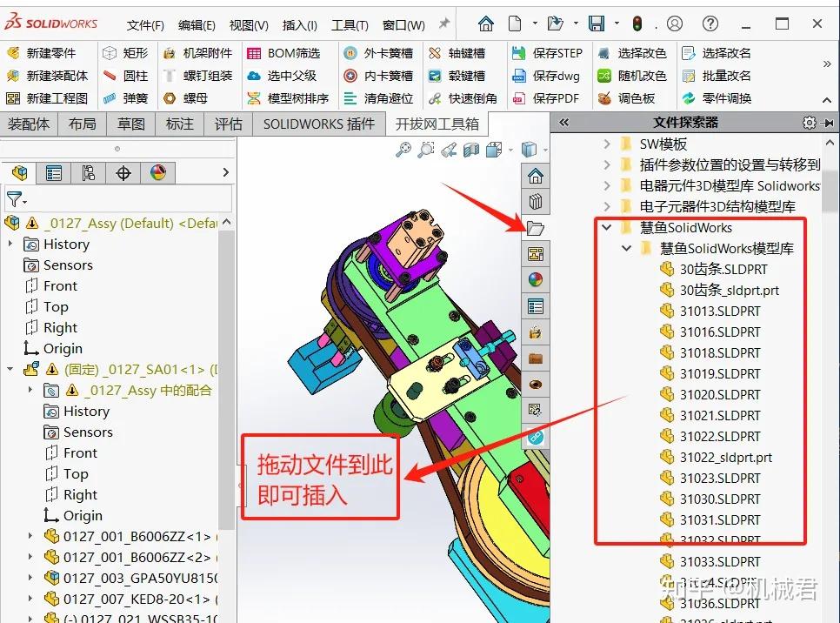This screenshot has width=840, height=623.
Task: Collapse the 慧鱼SolidWorks模型库 subfolder
Action: 626,248
